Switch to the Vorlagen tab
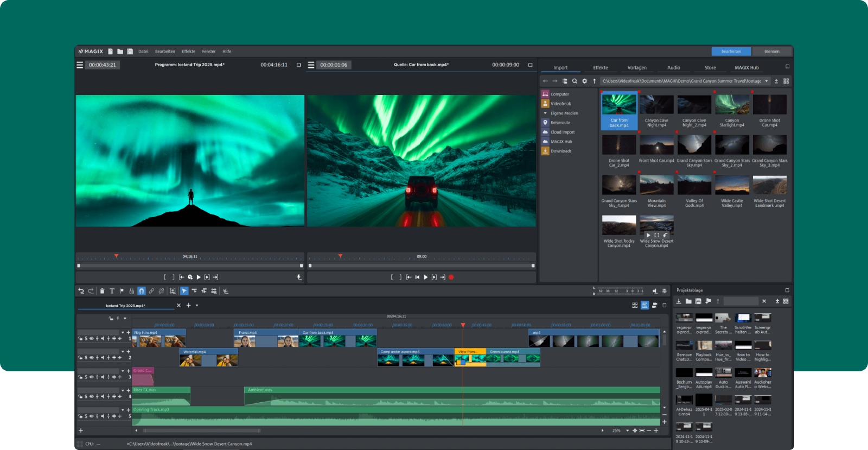868x450 pixels. click(x=637, y=68)
